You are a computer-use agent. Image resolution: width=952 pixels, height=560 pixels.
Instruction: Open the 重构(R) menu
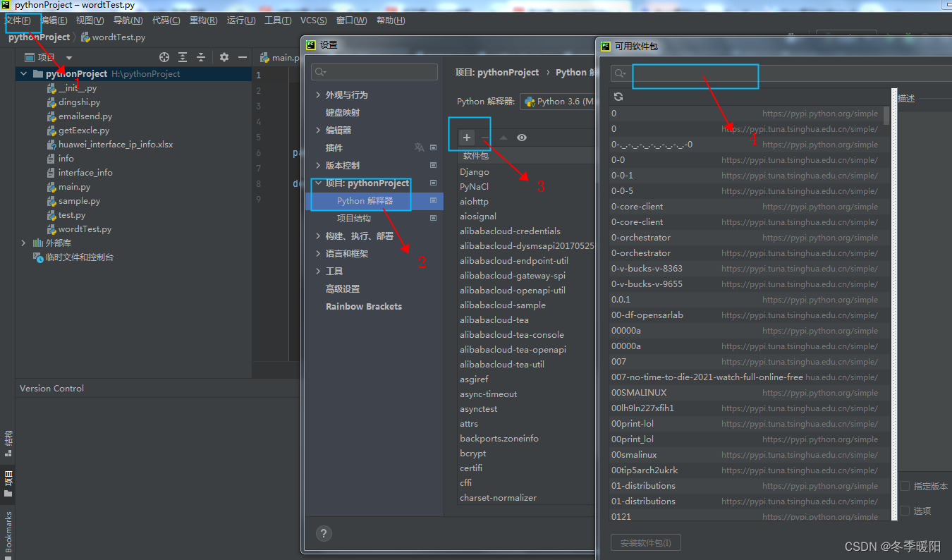pos(204,20)
